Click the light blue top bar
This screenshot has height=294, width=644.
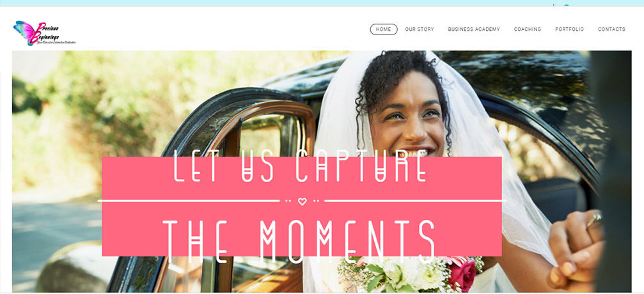322,3
